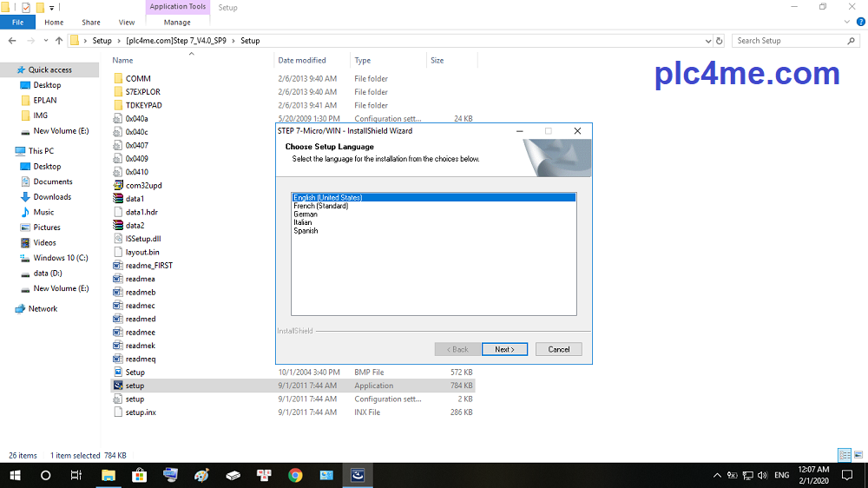The width and height of the screenshot is (868, 488).
Task: Click the Windows Start button
Action: [x=15, y=475]
